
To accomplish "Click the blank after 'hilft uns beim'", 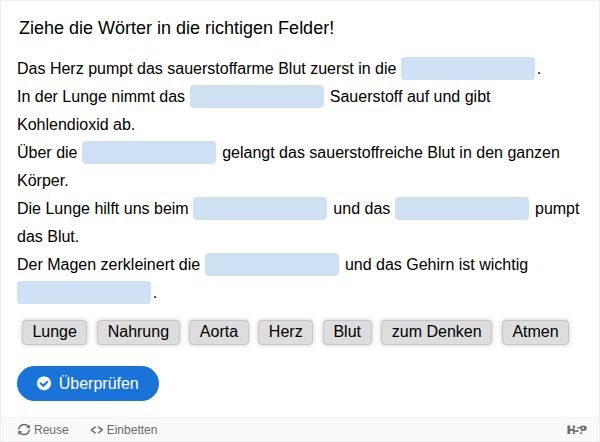I will click(260, 209).
